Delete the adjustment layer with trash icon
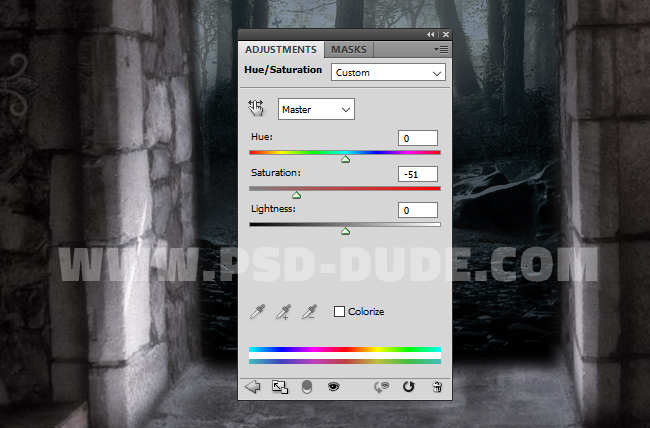 tap(436, 387)
